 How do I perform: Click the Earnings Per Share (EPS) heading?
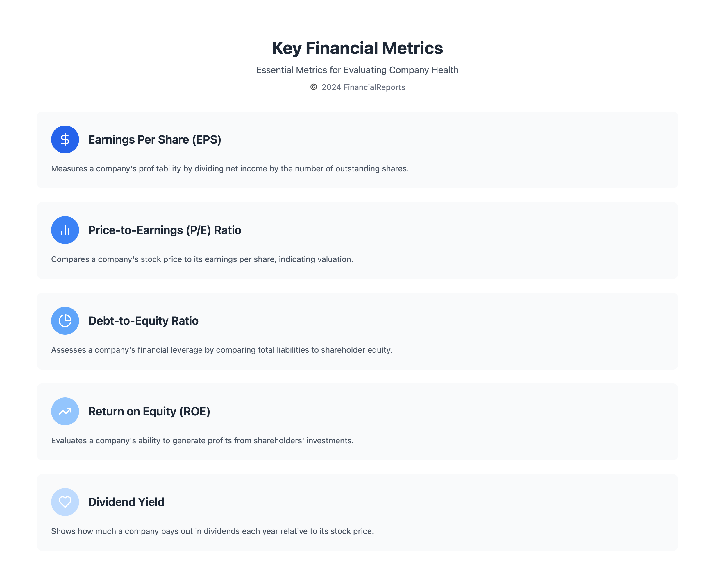[155, 139]
